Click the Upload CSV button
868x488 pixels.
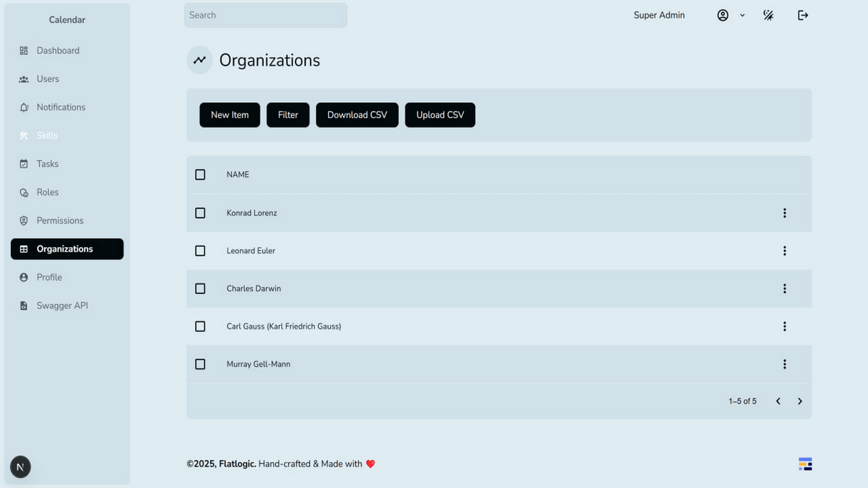(440, 115)
